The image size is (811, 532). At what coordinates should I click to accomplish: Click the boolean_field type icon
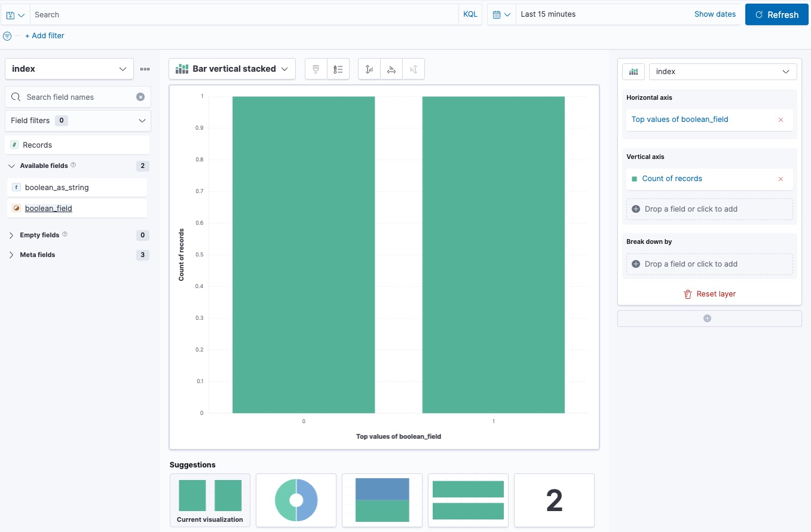point(17,208)
